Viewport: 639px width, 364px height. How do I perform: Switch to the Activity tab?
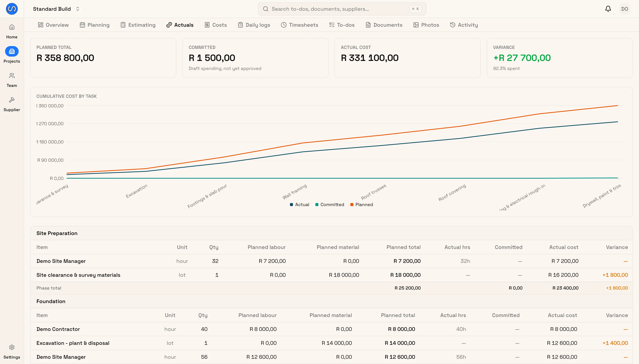pos(464,25)
